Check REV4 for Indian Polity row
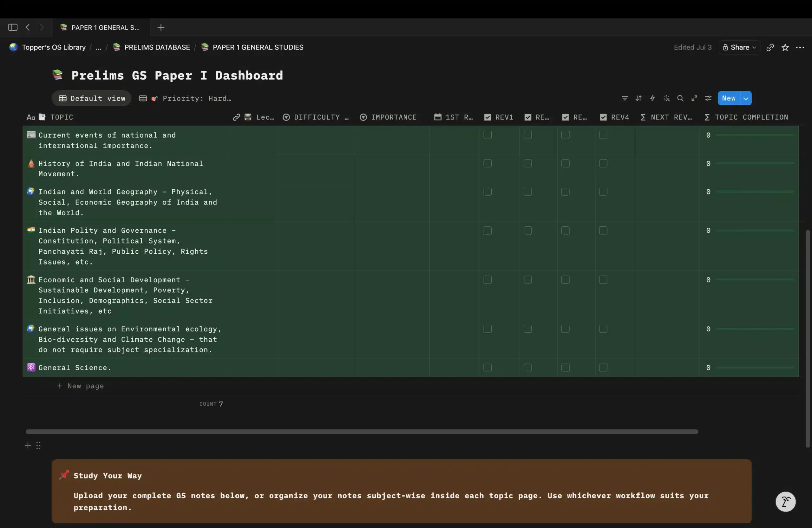The image size is (812, 528). [x=603, y=231]
